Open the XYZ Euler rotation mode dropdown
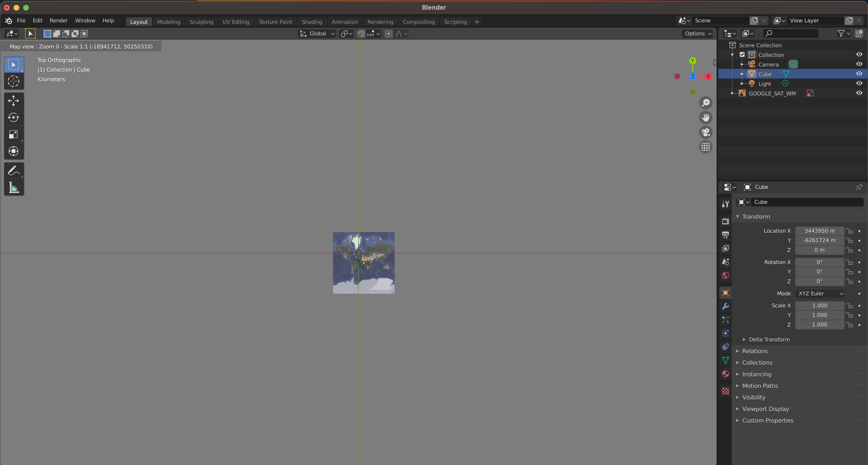The image size is (868, 465). (x=820, y=293)
